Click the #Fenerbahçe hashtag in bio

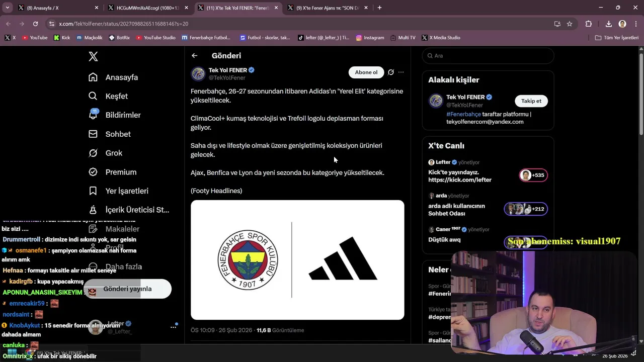click(463, 114)
